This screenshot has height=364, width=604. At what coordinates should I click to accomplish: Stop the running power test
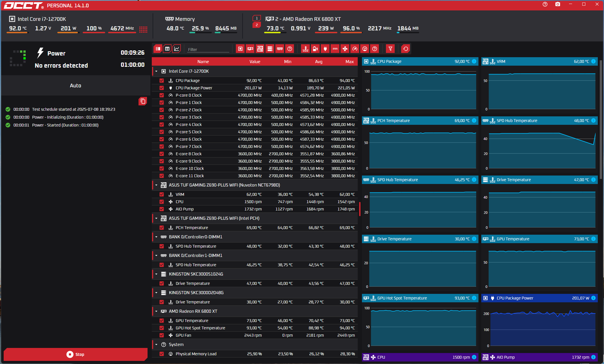coord(75,354)
